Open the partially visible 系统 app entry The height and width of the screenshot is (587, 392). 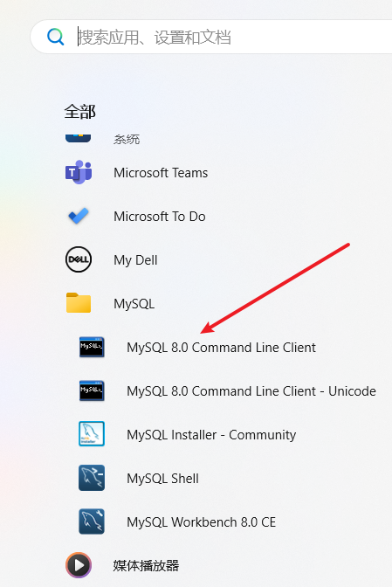point(127,139)
